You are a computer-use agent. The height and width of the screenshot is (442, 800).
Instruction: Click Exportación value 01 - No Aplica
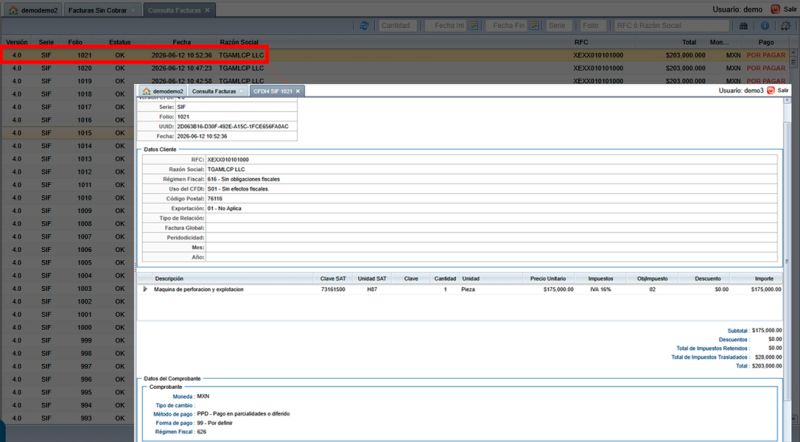point(224,208)
